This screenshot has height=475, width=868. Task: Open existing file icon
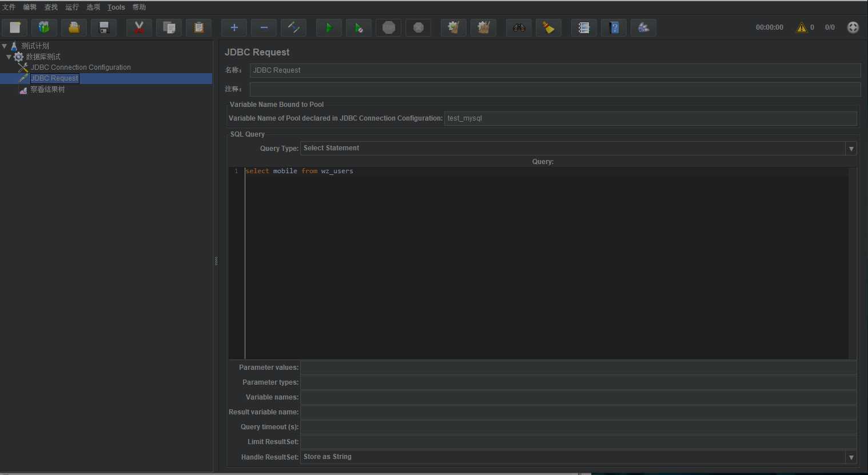(74, 27)
